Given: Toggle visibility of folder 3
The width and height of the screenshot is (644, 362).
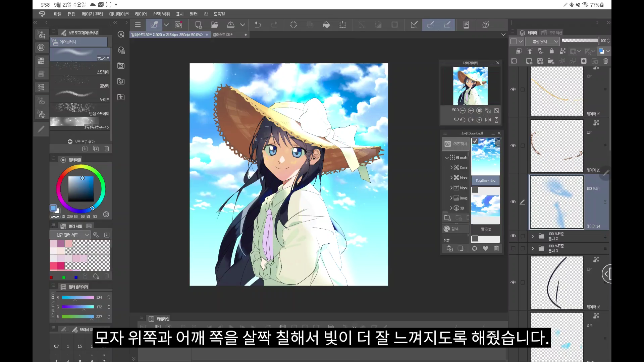Looking at the screenshot, I should [513, 248].
